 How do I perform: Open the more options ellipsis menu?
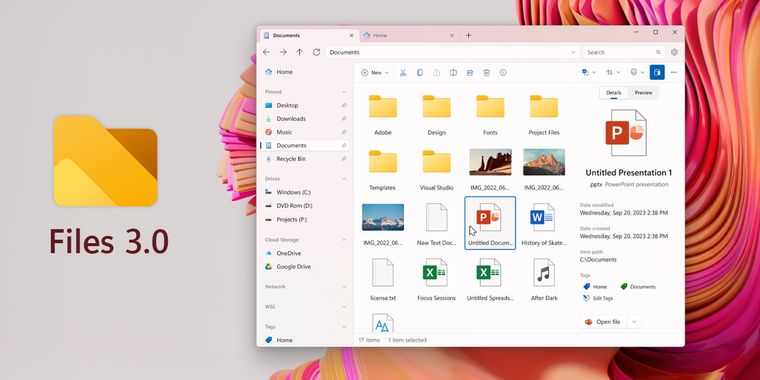(674, 72)
